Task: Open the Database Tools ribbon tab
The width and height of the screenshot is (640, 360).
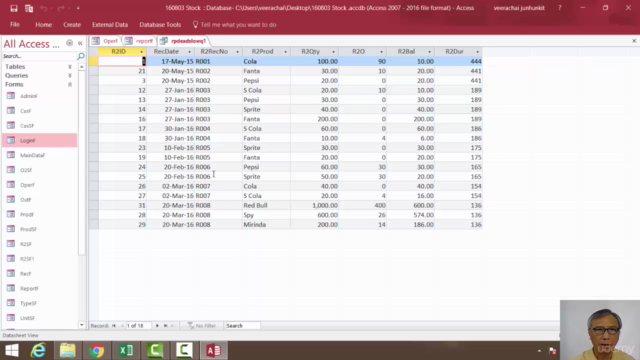Action: (x=160, y=24)
